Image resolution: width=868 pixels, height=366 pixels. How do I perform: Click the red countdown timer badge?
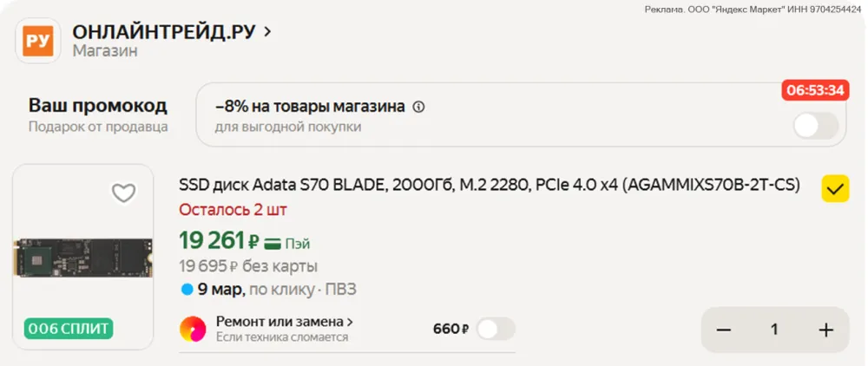tap(815, 90)
